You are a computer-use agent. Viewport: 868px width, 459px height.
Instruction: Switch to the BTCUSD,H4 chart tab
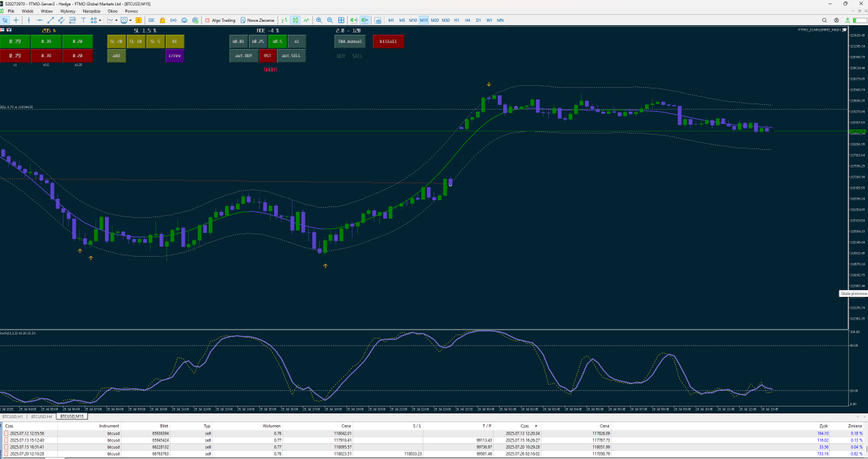point(42,417)
